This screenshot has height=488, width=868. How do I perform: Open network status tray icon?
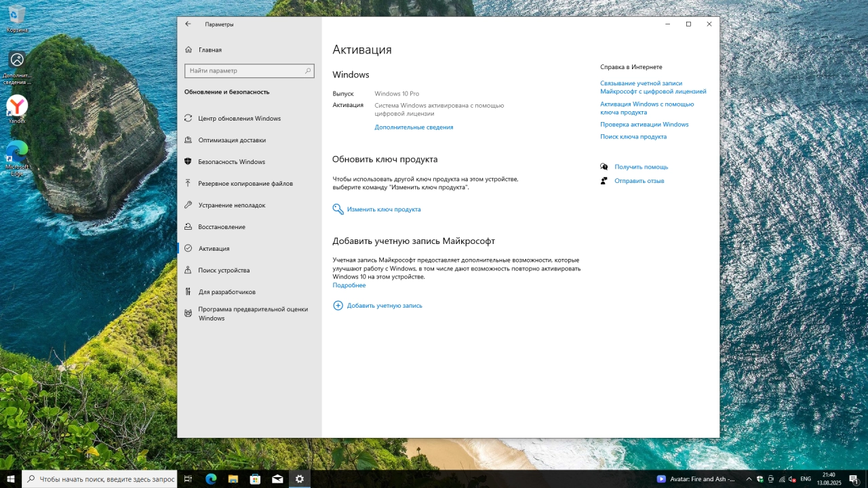pyautogui.click(x=782, y=479)
